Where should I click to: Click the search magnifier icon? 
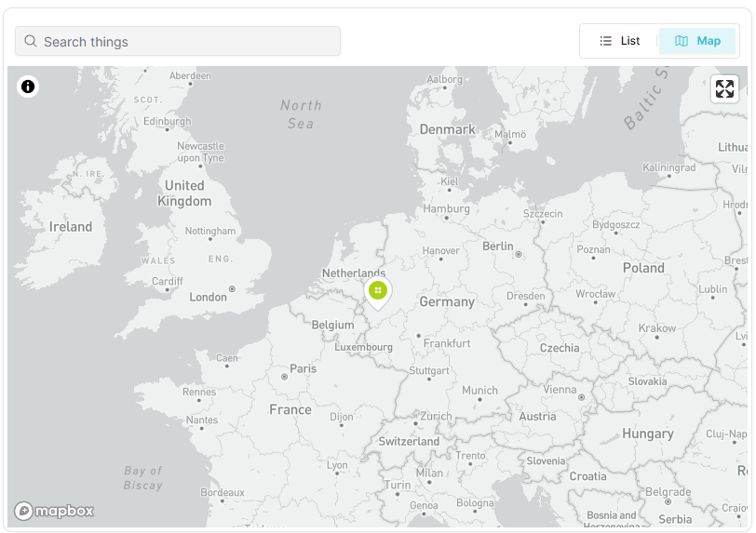pos(31,41)
